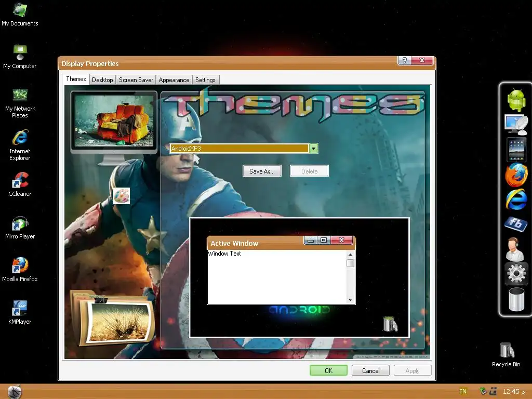The image size is (532, 399).
Task: Click the iPad tablet dock icon
Action: click(516, 149)
